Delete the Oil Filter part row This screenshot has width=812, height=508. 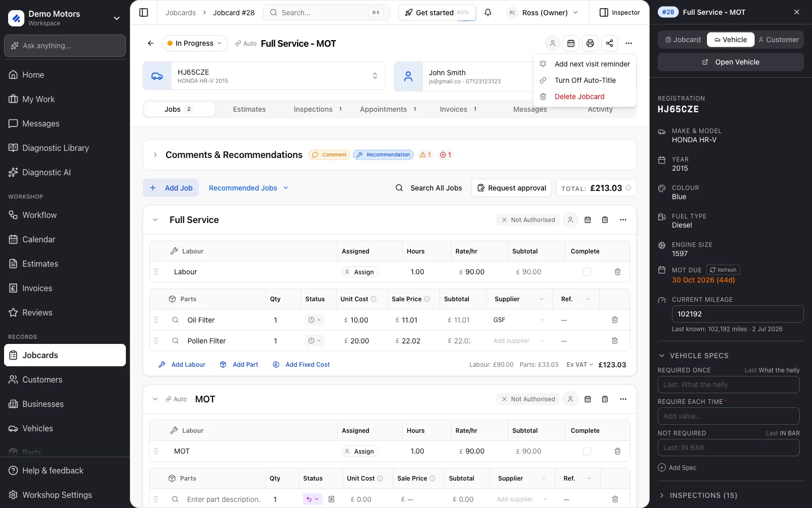click(615, 320)
